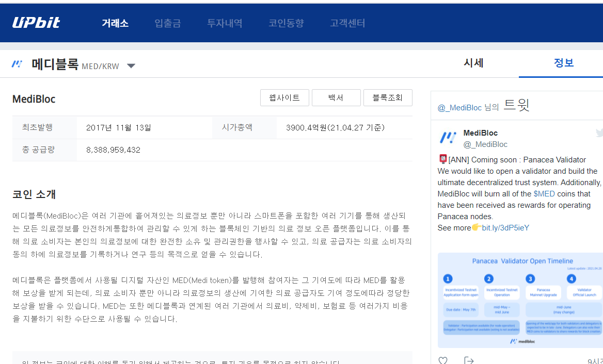This screenshot has width=603, height=364.
Task: Click the MediBloc heading above the table
Action: tap(34, 99)
